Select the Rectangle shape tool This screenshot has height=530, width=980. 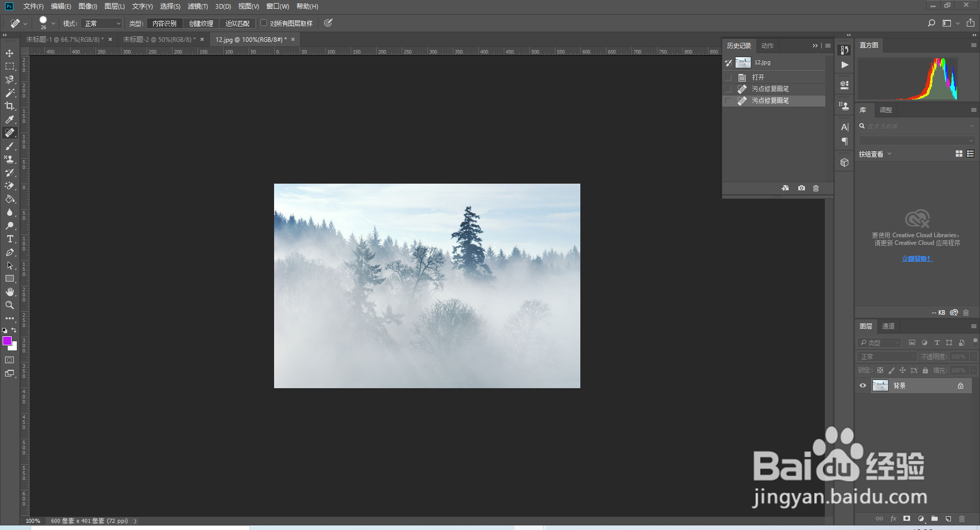(x=10, y=279)
